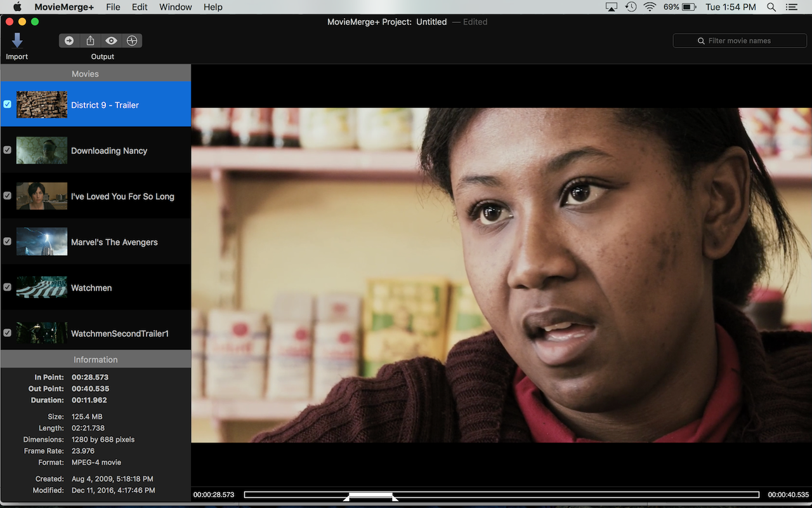Click the timeline track bar past the selection
The image size is (812, 508).
(576, 495)
